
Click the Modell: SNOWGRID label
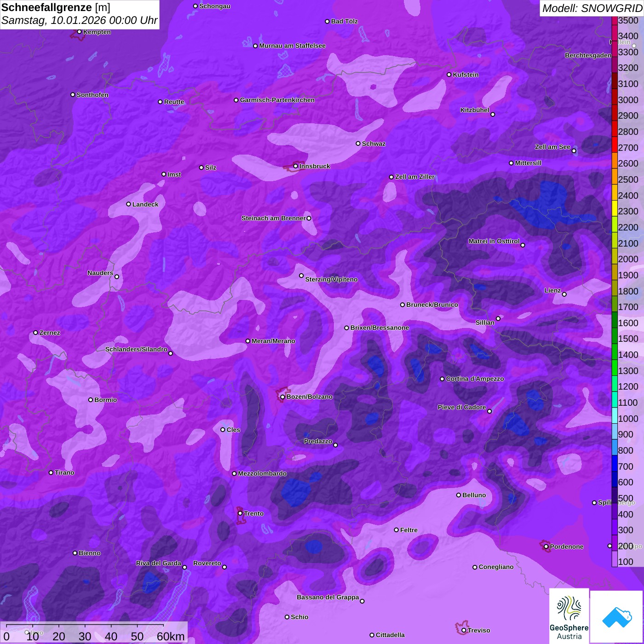(592, 8)
